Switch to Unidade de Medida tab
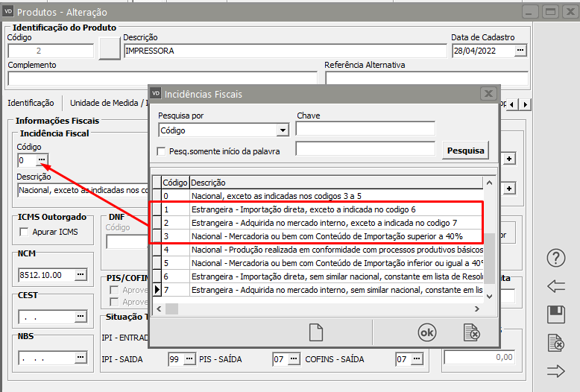 pos(104,104)
